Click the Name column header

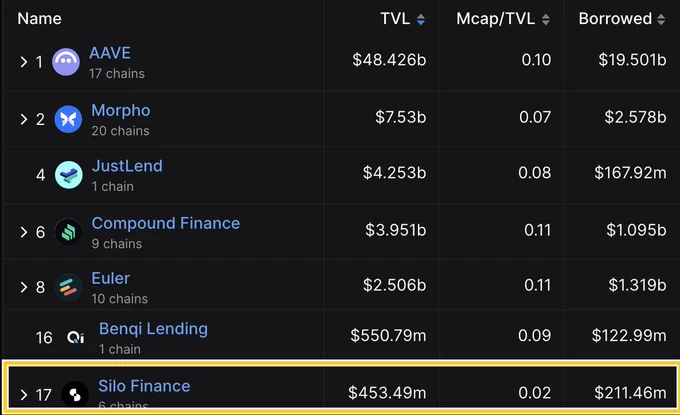pos(39,19)
